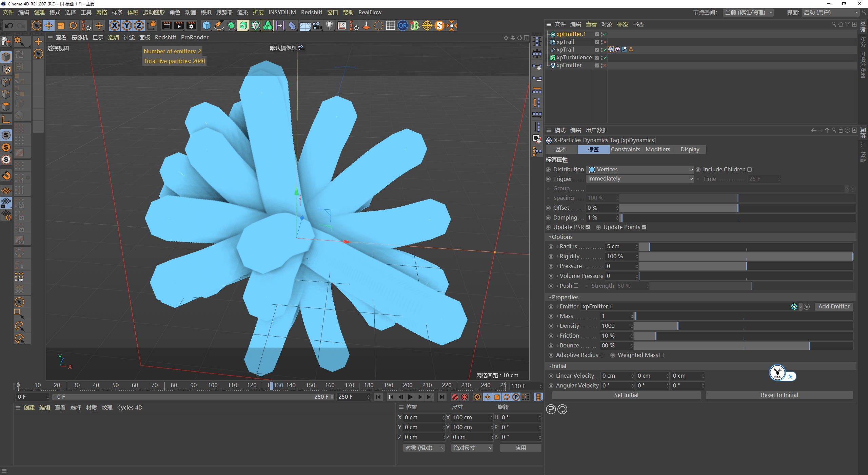Image resolution: width=868 pixels, height=475 pixels.
Task: Click the play button in the timeline
Action: tap(410, 397)
